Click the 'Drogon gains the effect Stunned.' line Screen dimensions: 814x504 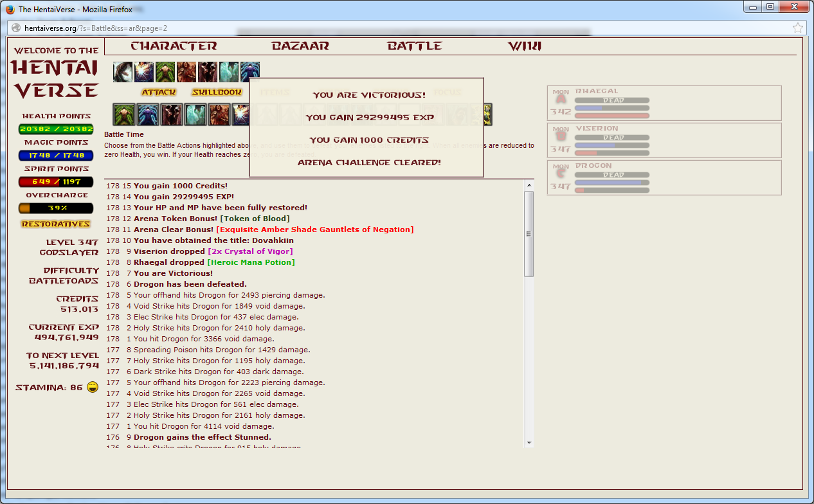(x=203, y=437)
